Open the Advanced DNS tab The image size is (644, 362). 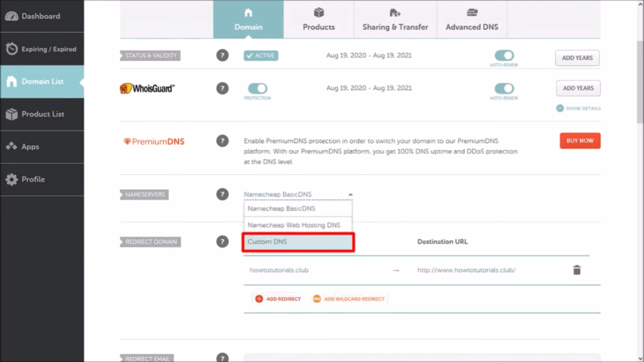472,19
